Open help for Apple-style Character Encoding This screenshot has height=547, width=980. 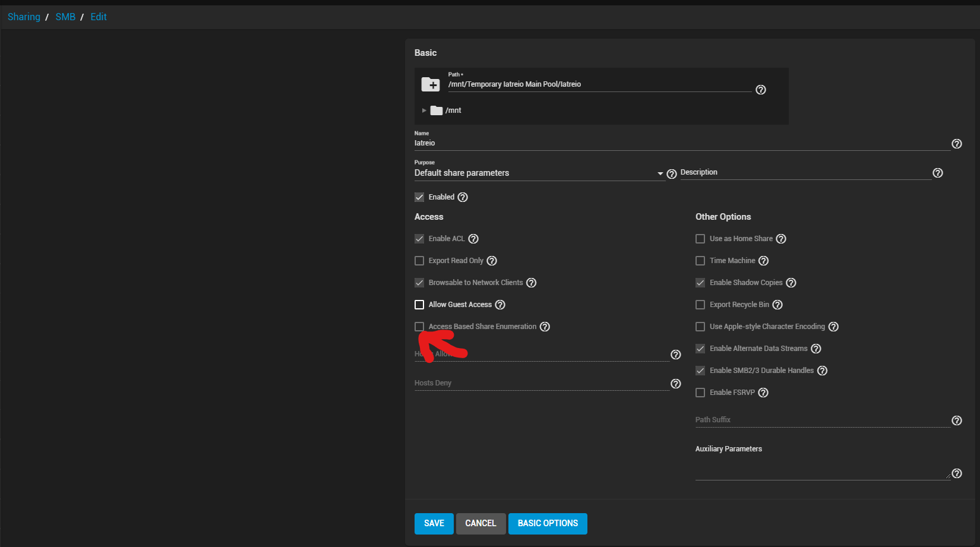[x=833, y=327]
